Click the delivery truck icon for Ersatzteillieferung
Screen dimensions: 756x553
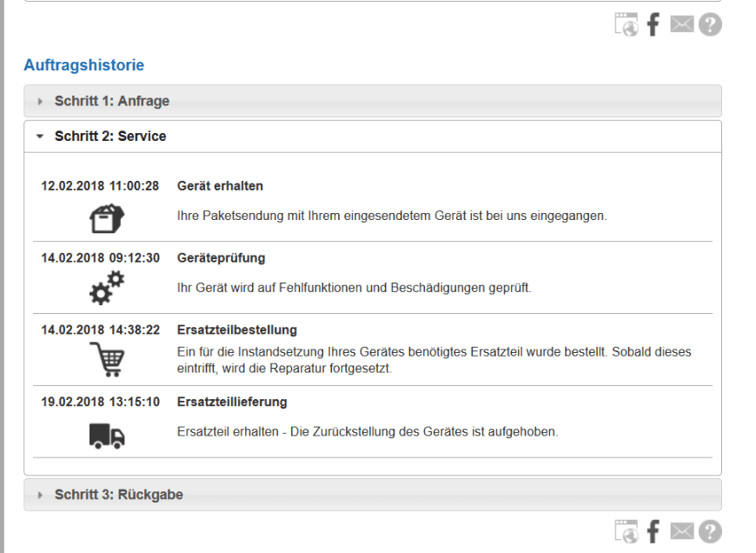click(107, 432)
